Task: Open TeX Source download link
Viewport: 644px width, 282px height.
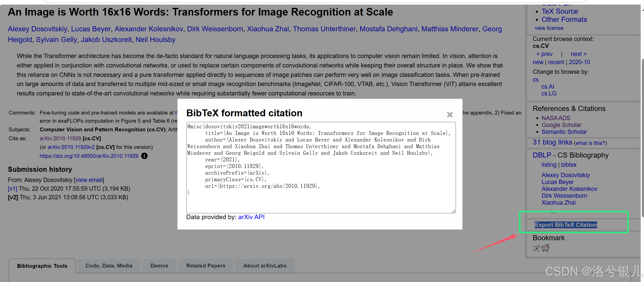Action: pyautogui.click(x=559, y=11)
